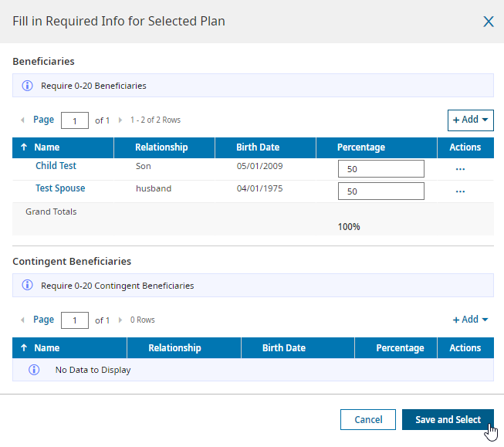Image resolution: width=504 pixels, height=447 pixels.
Task: Click info icon beside Require 0-20 Contingent Beneficiaries
Action: (27, 285)
